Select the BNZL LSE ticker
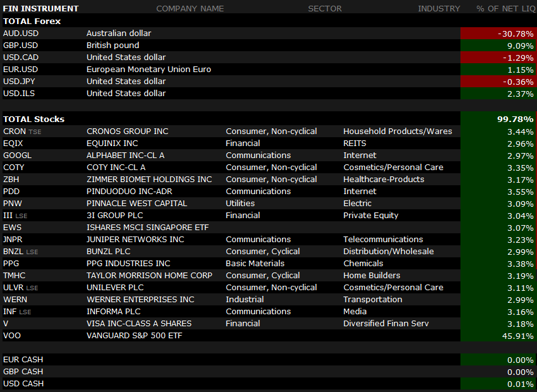Screen dimensions: 537x392 [20, 251]
